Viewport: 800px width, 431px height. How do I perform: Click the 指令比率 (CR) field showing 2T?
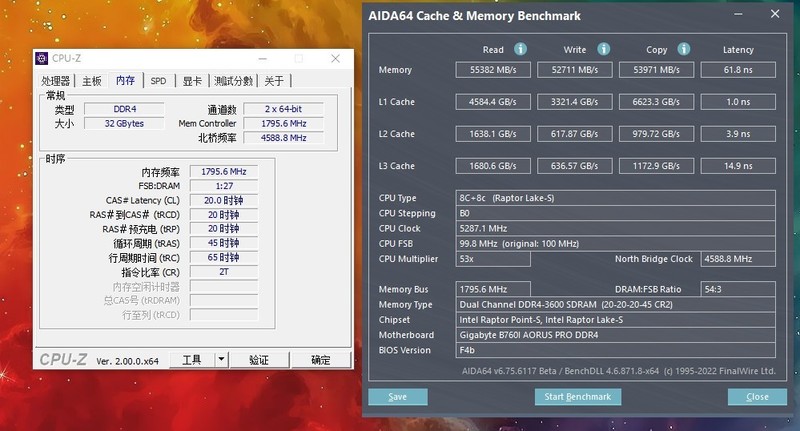click(224, 272)
